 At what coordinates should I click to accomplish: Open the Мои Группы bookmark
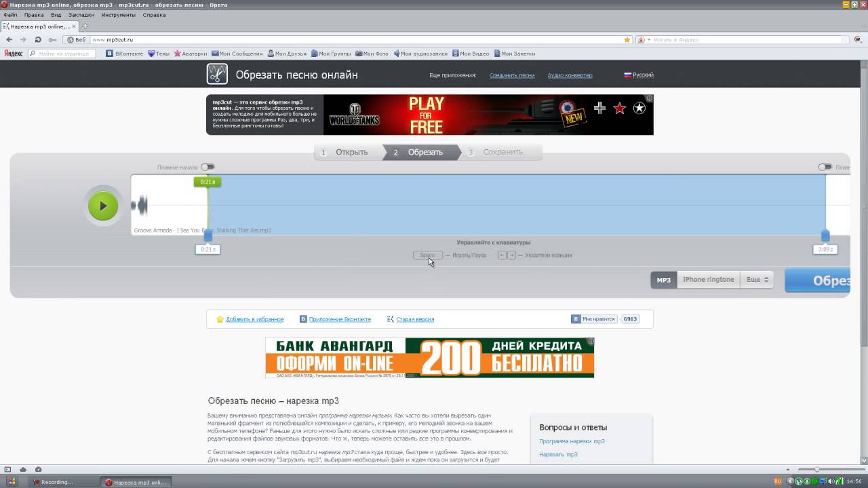(x=331, y=54)
